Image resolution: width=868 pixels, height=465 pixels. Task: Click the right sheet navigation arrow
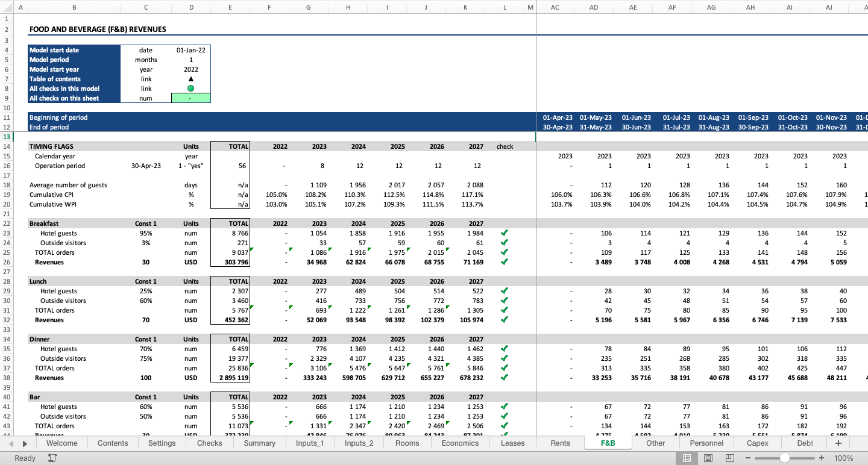(24, 443)
